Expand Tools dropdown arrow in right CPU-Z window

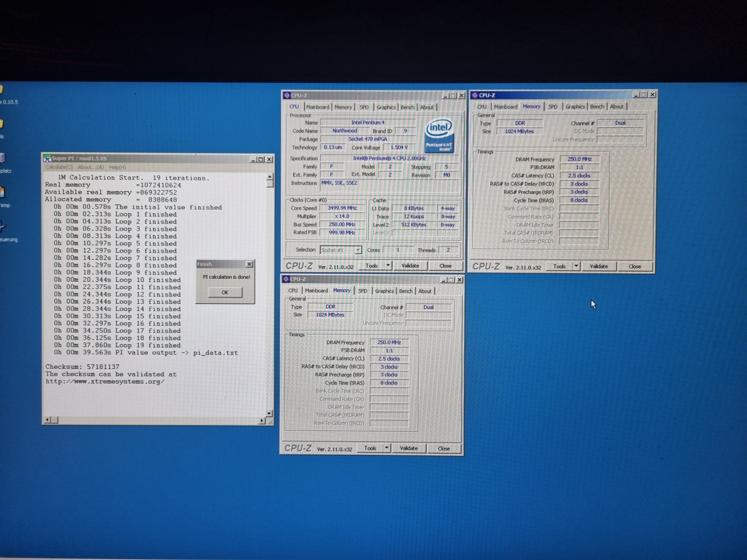coord(576,266)
